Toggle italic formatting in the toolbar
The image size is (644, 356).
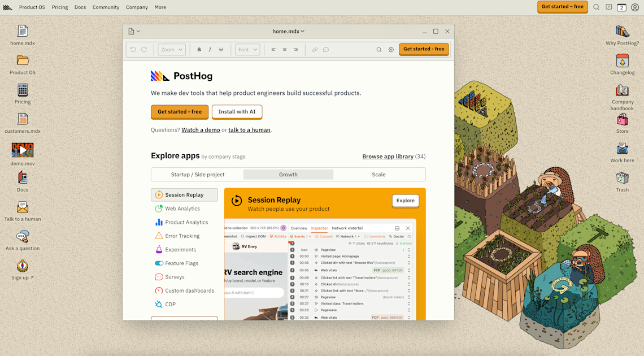coord(210,49)
